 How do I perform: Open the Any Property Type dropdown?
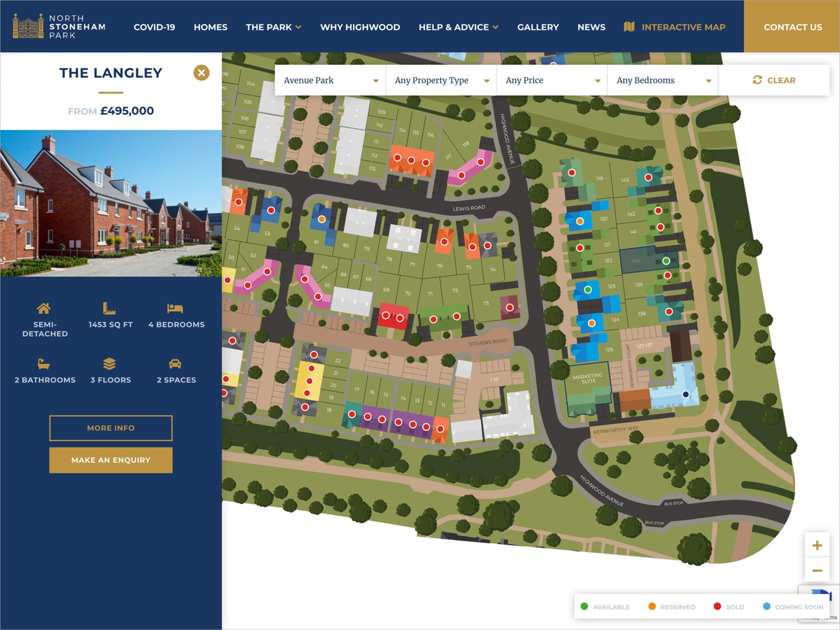(441, 80)
